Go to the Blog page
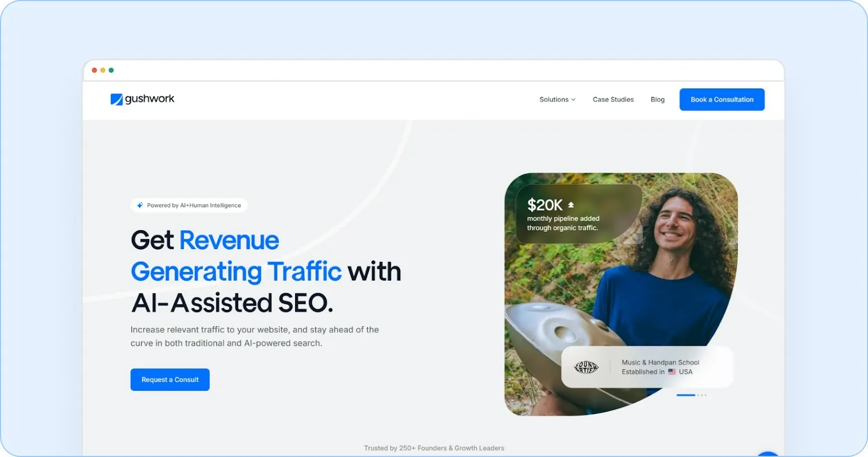The height and width of the screenshot is (457, 868). (x=658, y=99)
